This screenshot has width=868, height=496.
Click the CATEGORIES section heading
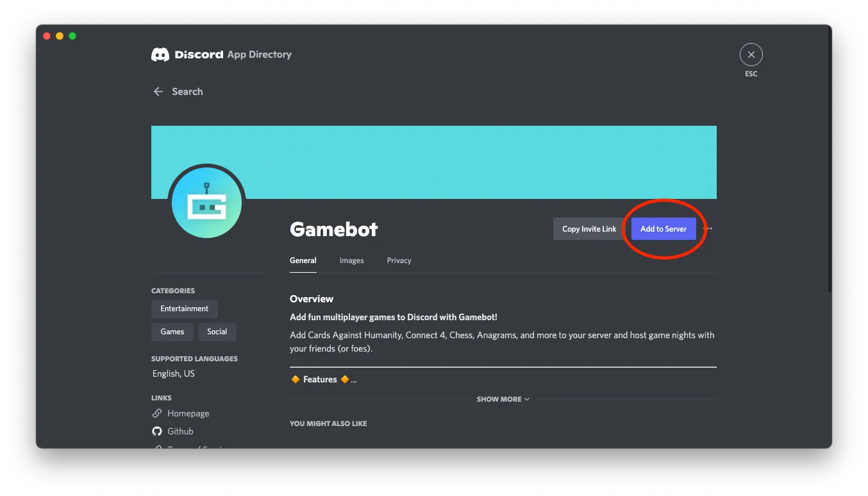173,291
